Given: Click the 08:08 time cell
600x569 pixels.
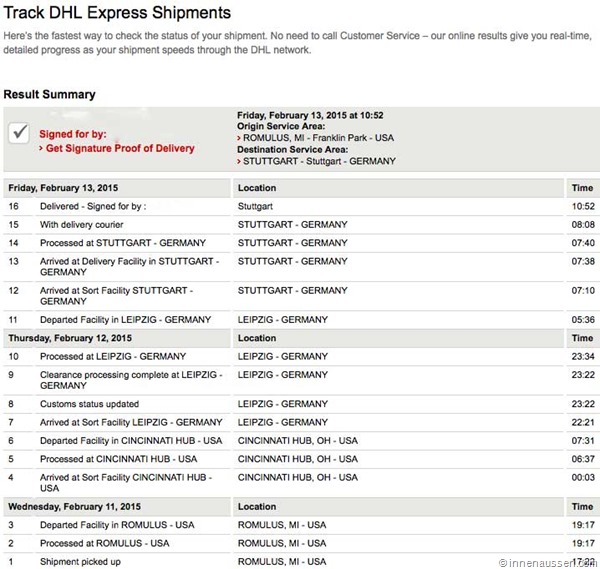Looking at the screenshot, I should point(583,225).
